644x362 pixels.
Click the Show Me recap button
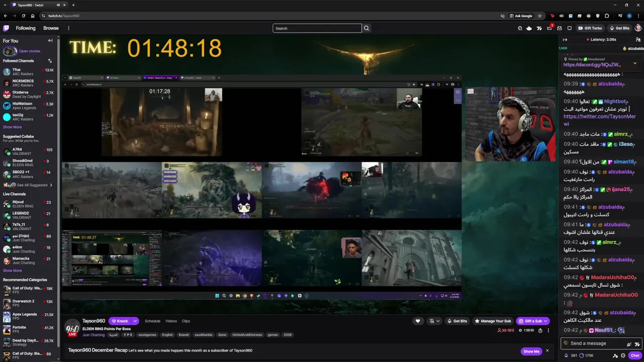point(531,351)
